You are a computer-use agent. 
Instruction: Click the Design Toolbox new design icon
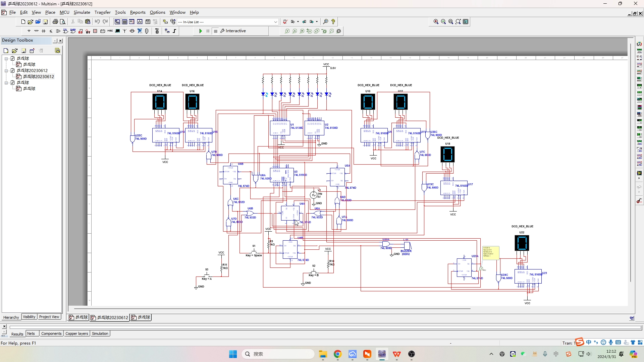(6, 51)
